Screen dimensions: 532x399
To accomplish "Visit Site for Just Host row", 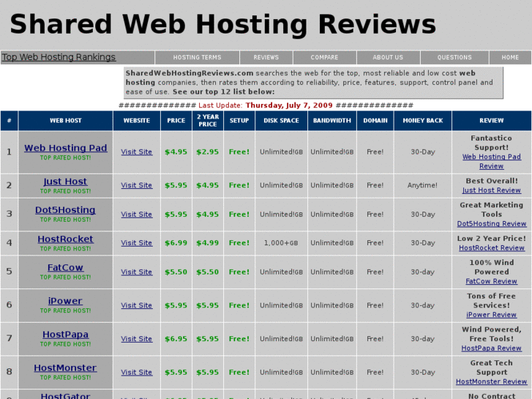I will tap(136, 185).
